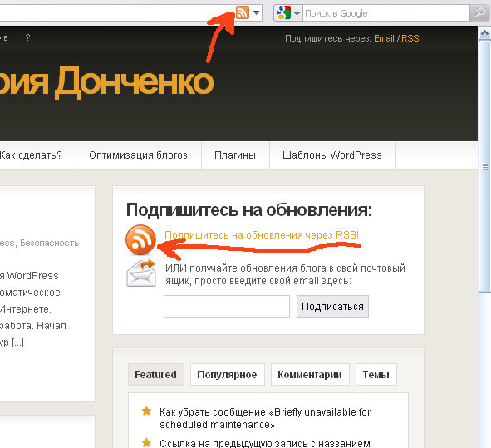Viewport: 491px width, 448px height.
Task: Switch to the 'Комментарии' tab
Action: (310, 374)
